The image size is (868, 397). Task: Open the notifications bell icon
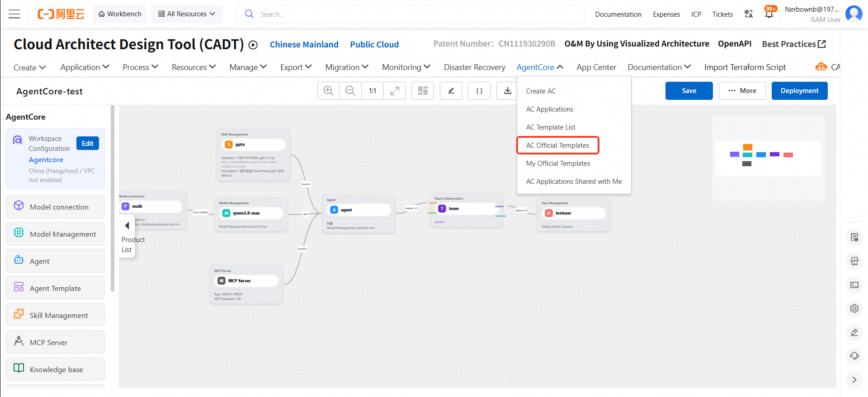click(x=769, y=14)
